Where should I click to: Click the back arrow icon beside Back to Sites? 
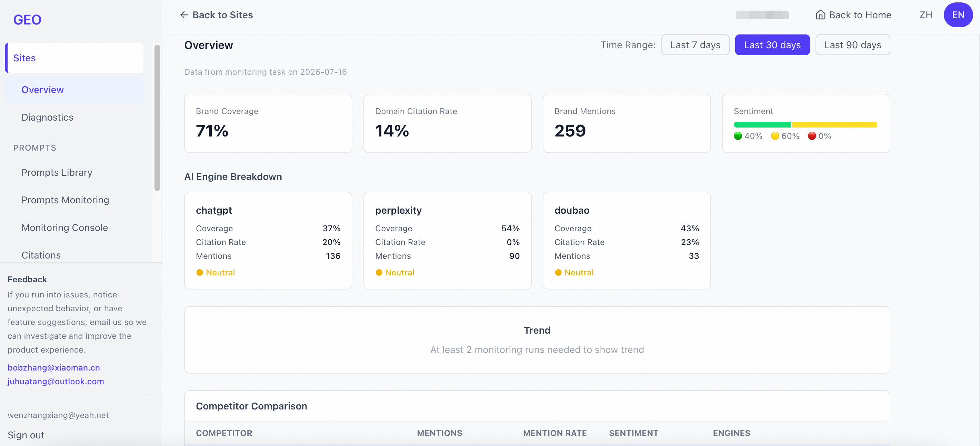pos(184,15)
